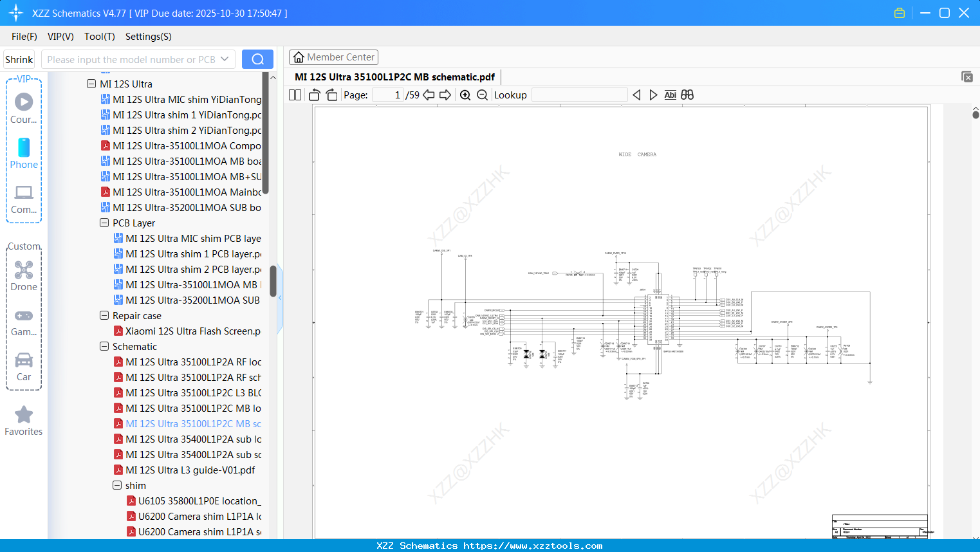Collapse the Schematic folder
980x552 pixels.
[x=104, y=346]
